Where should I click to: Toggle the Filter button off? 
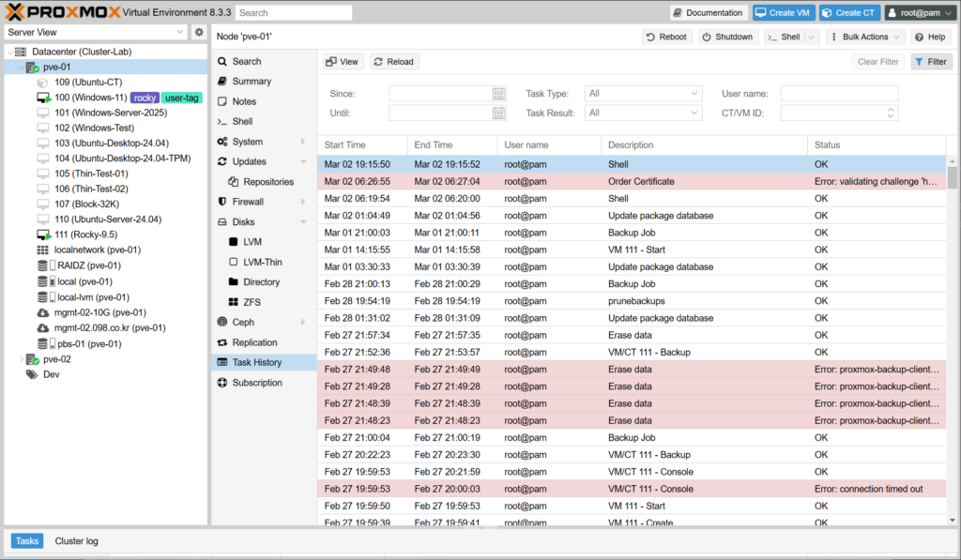931,62
